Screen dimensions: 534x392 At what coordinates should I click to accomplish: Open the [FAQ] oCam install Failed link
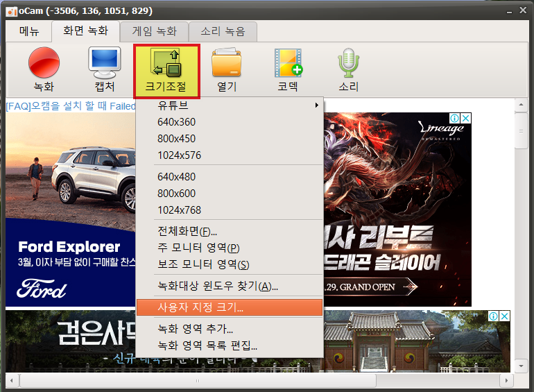pyautogui.click(x=71, y=106)
